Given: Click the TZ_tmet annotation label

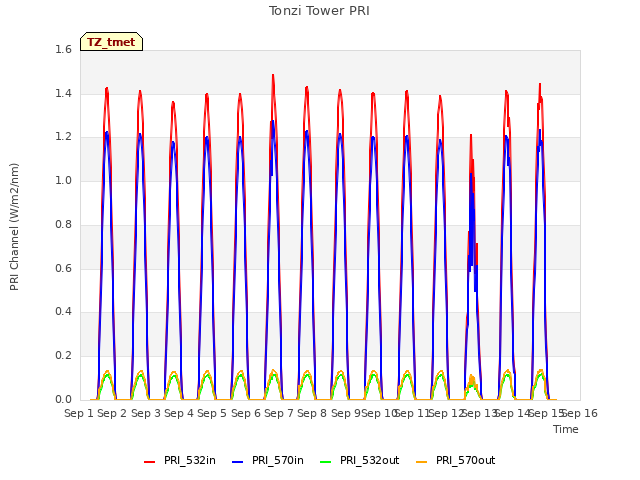Looking at the screenshot, I should [x=111, y=42].
